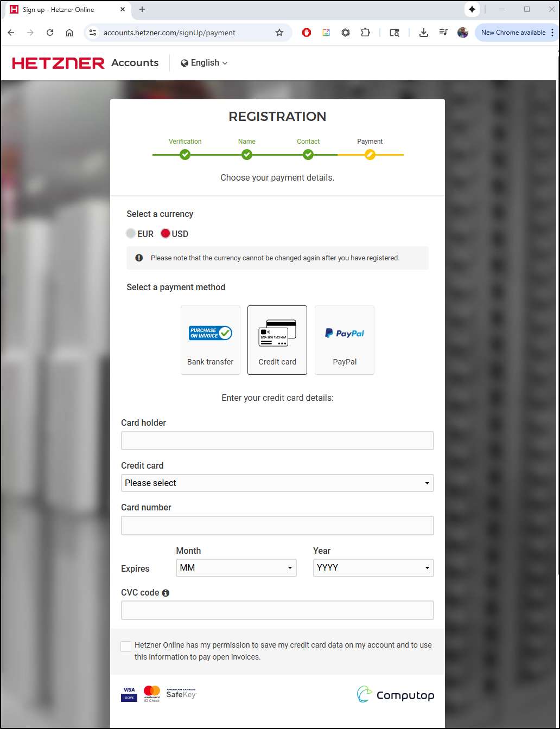Open the Credit card type dropdown
This screenshot has height=729, width=560.
[x=277, y=483]
